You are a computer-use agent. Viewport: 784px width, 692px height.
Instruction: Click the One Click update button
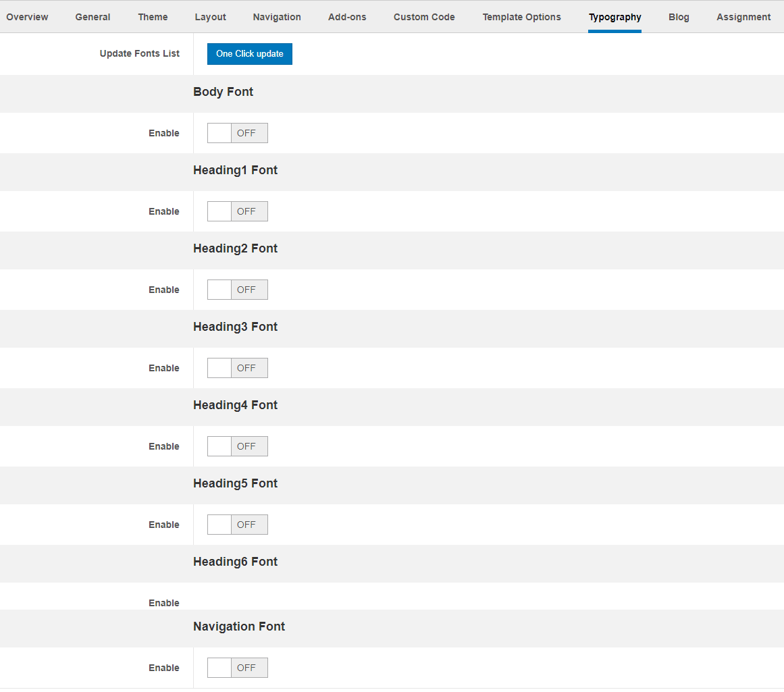tap(249, 54)
